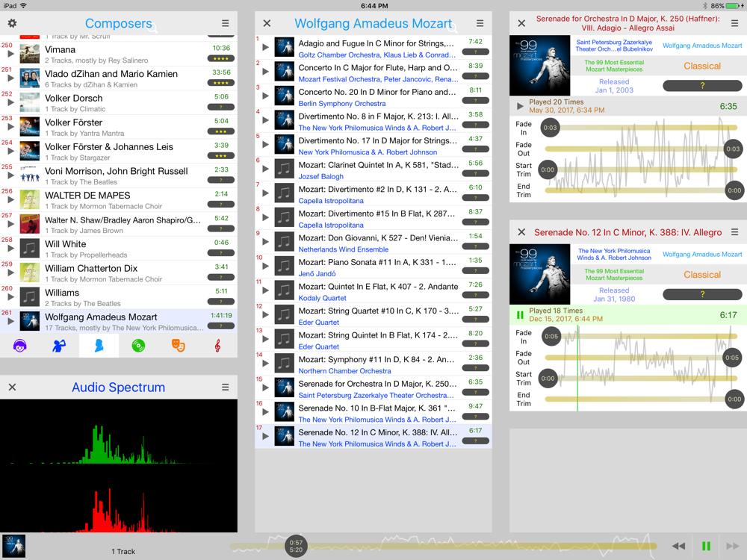Viewport: 747px width, 560px height.
Task: Play Will White composer row
Action: [x=10, y=248]
